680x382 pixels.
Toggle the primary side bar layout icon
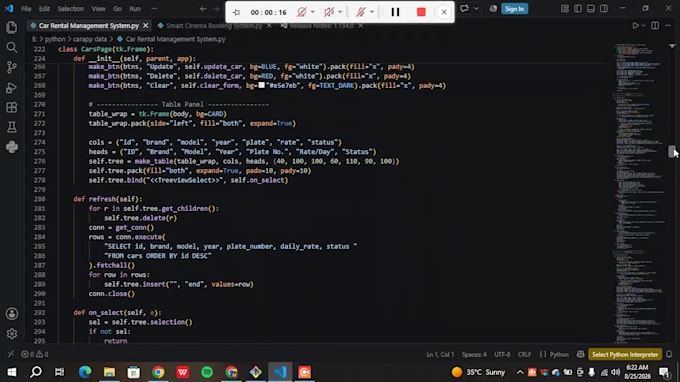[x=578, y=9]
